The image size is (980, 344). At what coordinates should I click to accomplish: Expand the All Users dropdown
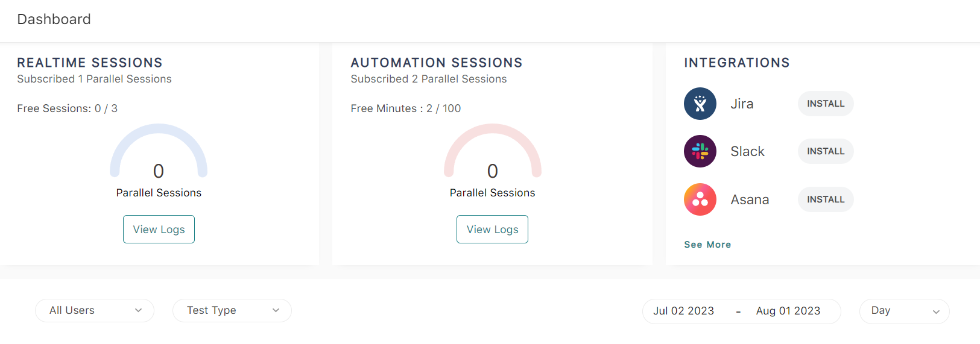point(95,310)
